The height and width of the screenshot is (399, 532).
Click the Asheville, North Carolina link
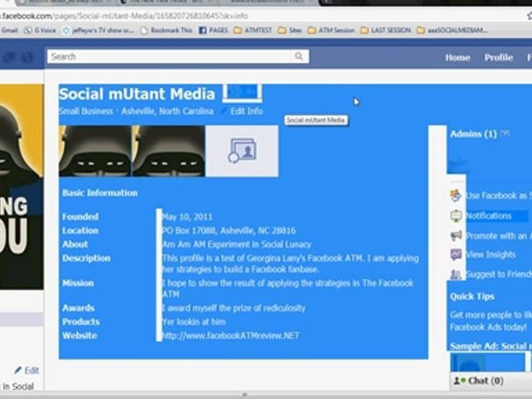click(167, 111)
